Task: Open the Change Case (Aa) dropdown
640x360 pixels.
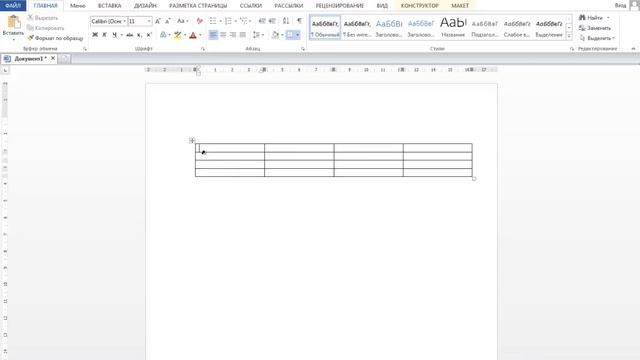Action: (182, 21)
